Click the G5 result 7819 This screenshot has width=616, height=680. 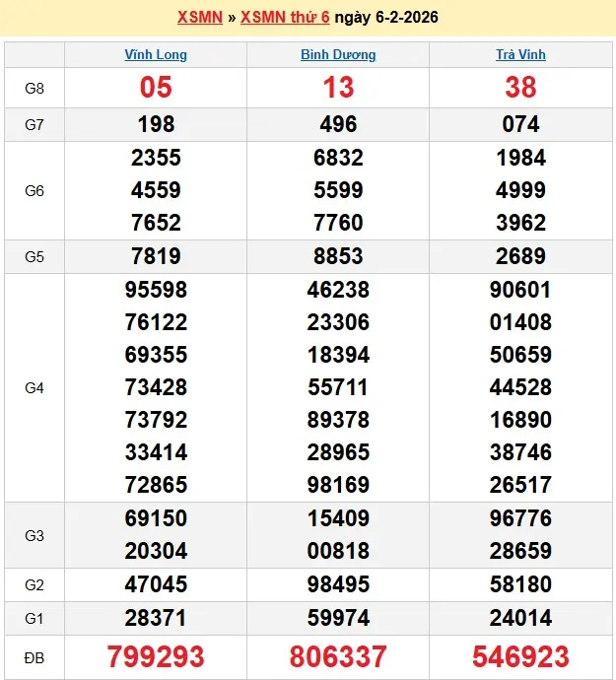(x=156, y=256)
